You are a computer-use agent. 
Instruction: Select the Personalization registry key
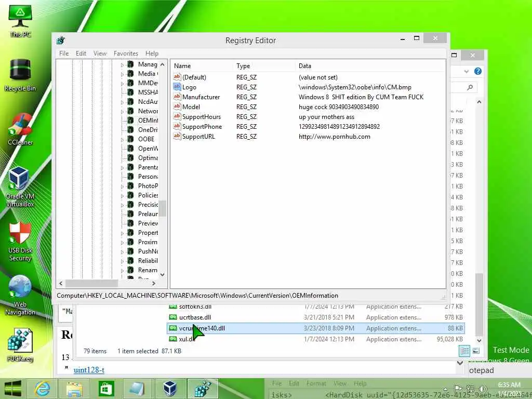pos(148,177)
